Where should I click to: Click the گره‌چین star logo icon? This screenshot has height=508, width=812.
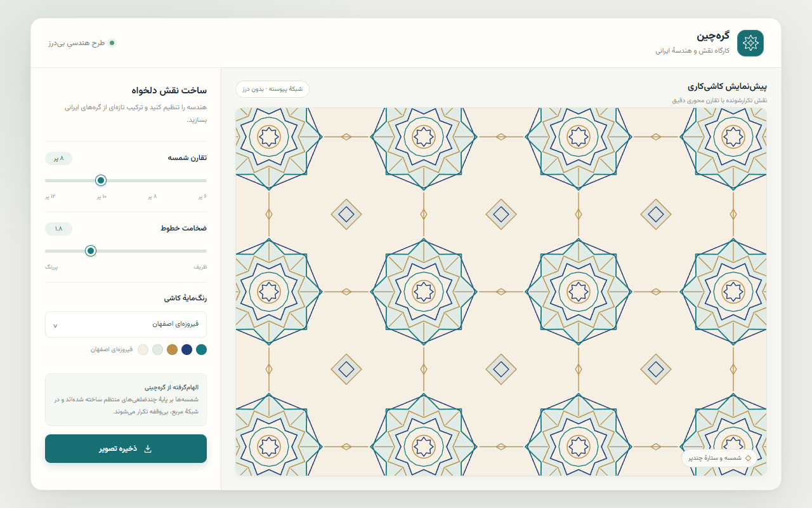750,43
